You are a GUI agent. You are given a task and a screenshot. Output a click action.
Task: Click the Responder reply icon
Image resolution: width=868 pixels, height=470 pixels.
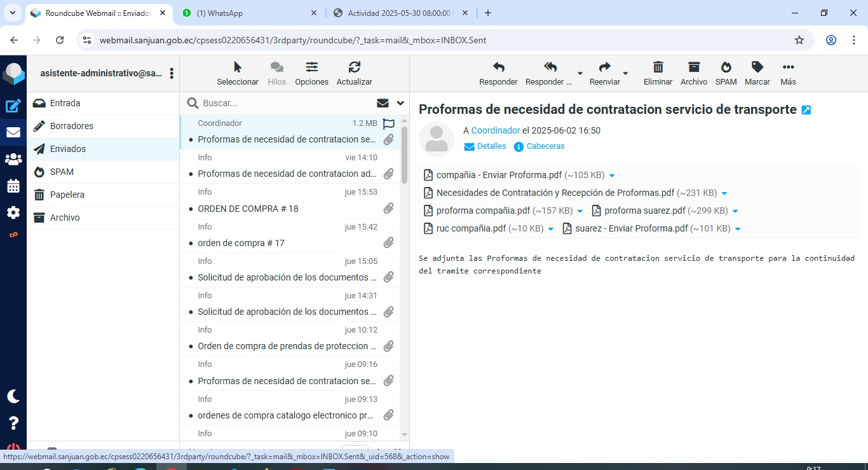tap(498, 67)
